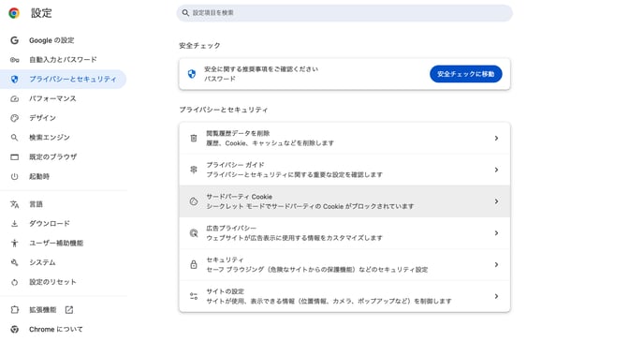644x341 pixels.
Task: Click the 安全チェック section heading
Action: tap(199, 46)
